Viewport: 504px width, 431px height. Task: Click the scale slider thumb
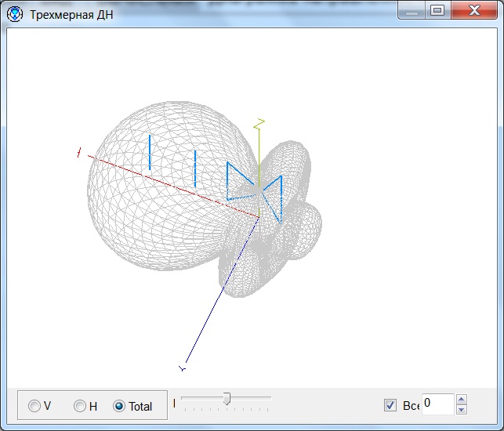point(227,399)
